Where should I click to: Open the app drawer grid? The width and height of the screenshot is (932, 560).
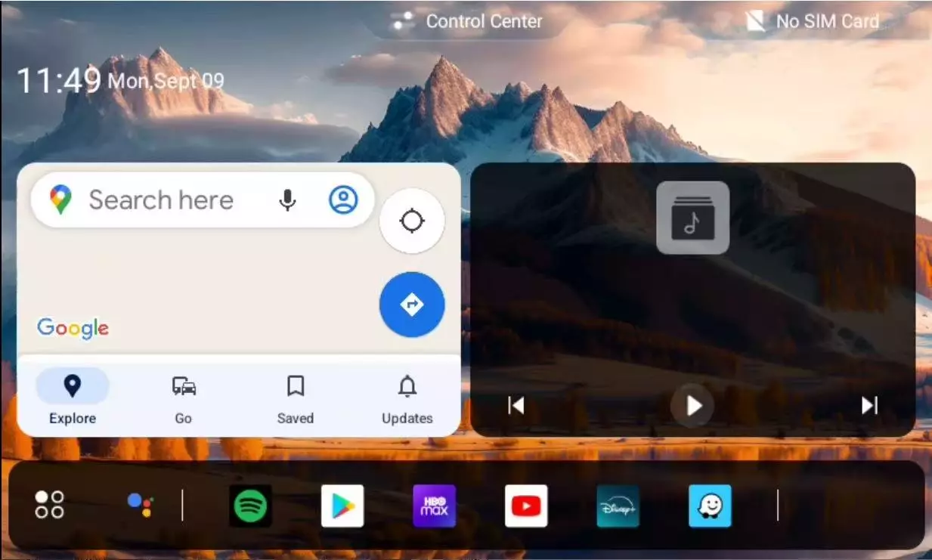click(x=49, y=505)
